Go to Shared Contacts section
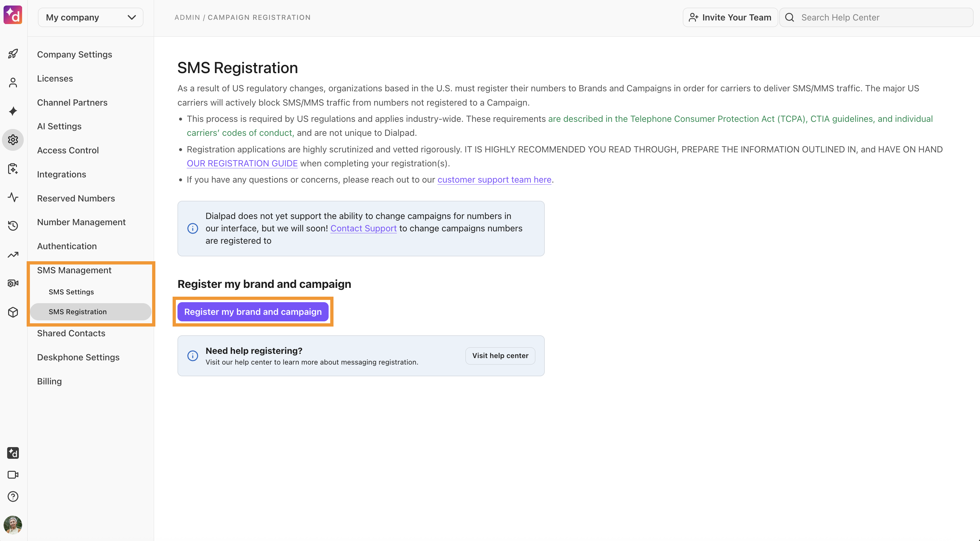The image size is (980, 541). click(71, 333)
